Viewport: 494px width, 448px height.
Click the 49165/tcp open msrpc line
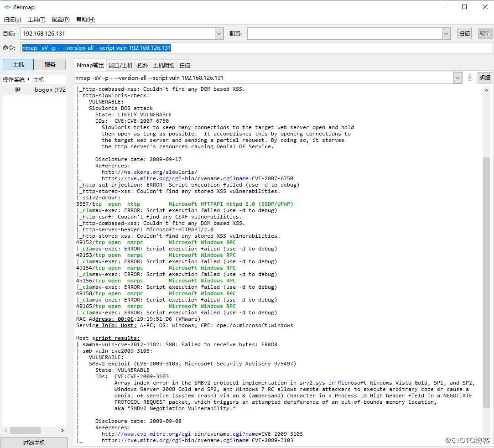click(156, 306)
